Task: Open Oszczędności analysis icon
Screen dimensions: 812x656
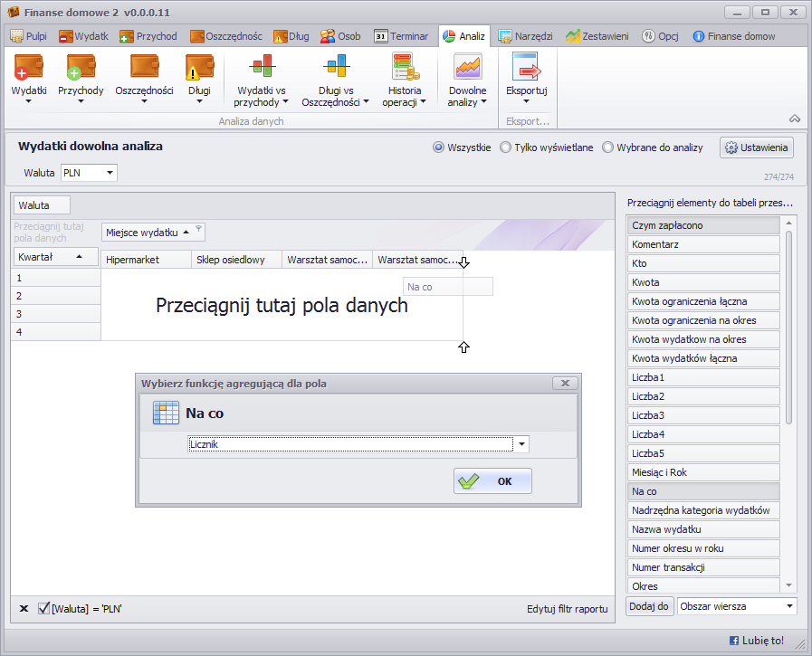Action: coord(144,69)
